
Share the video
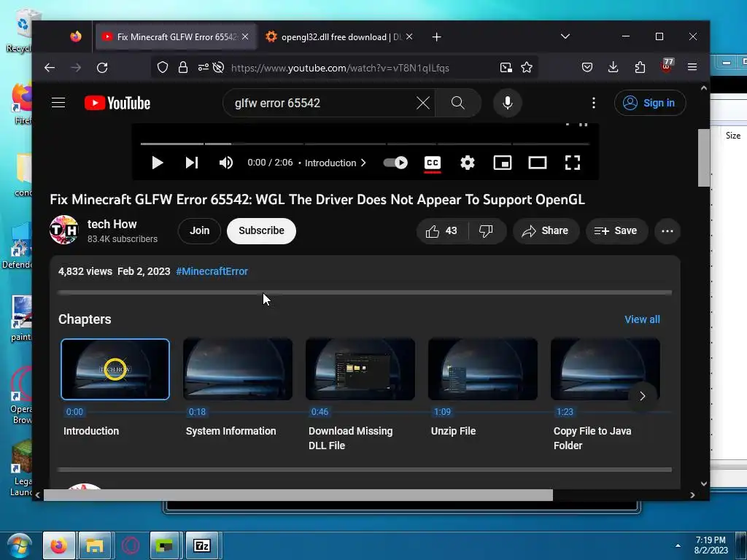click(546, 231)
